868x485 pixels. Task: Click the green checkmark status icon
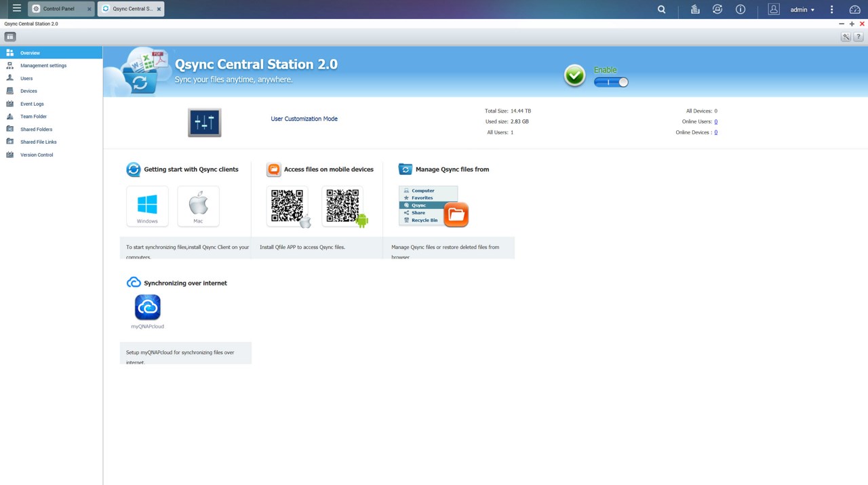(574, 75)
